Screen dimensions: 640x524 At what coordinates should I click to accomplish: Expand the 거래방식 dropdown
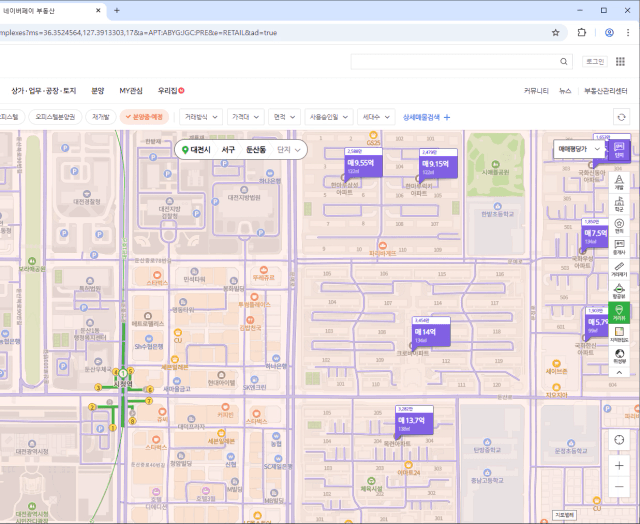(x=201, y=117)
